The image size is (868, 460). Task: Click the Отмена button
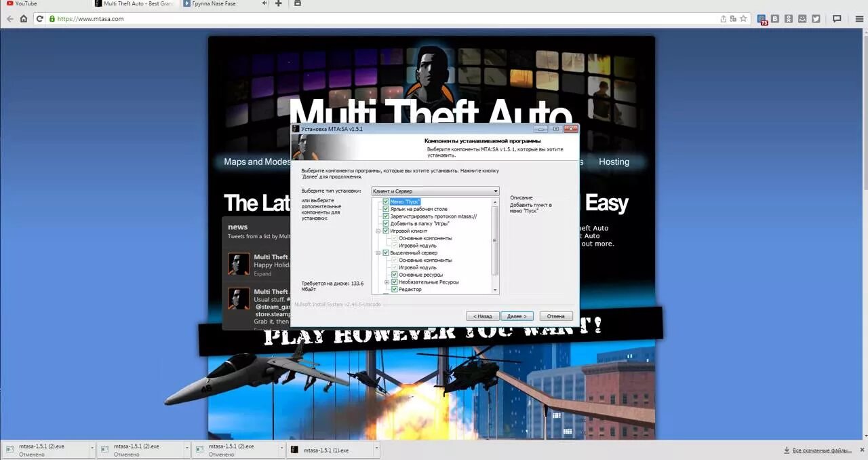(556, 316)
